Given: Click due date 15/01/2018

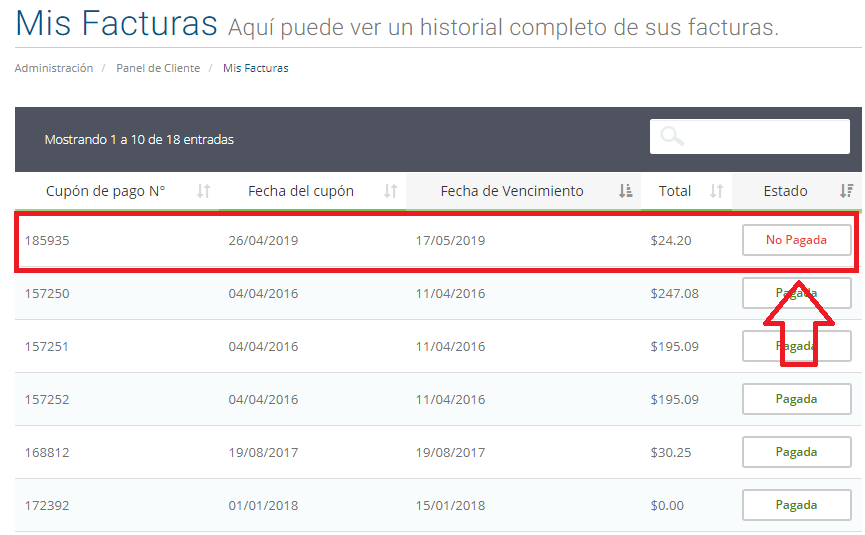Looking at the screenshot, I should pyautogui.click(x=450, y=505).
